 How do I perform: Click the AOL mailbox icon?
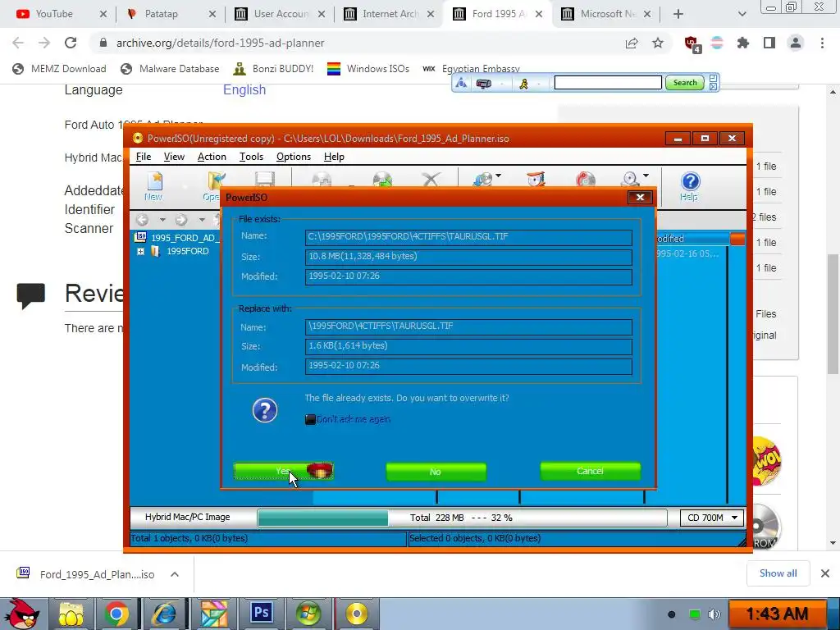[x=484, y=83]
